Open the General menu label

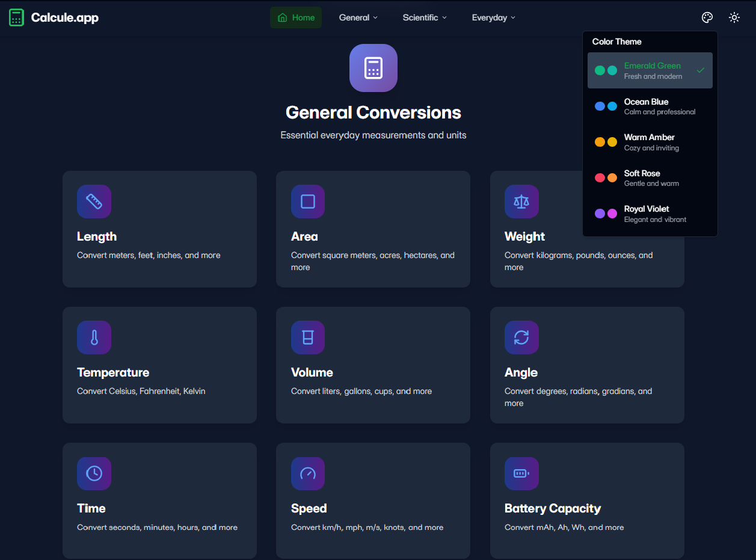(354, 17)
